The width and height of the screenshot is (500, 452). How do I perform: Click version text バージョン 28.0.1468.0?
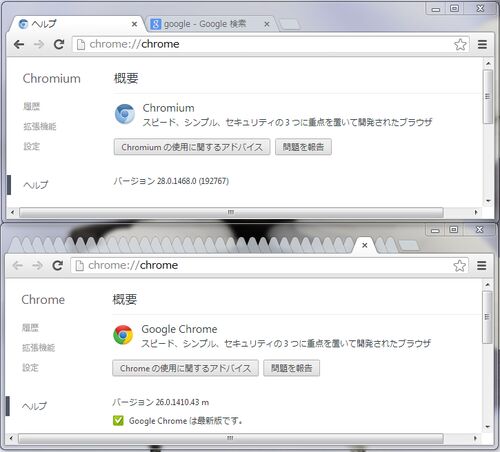pos(171,181)
